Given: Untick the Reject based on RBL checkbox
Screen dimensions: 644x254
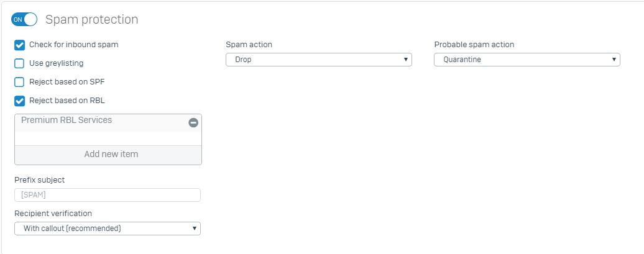Looking at the screenshot, I should click(19, 101).
